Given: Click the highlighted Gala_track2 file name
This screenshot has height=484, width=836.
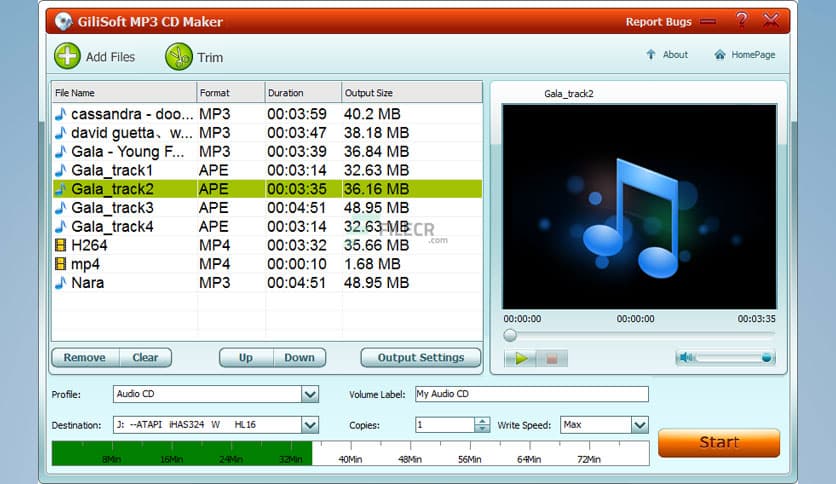Looking at the screenshot, I should [112, 189].
